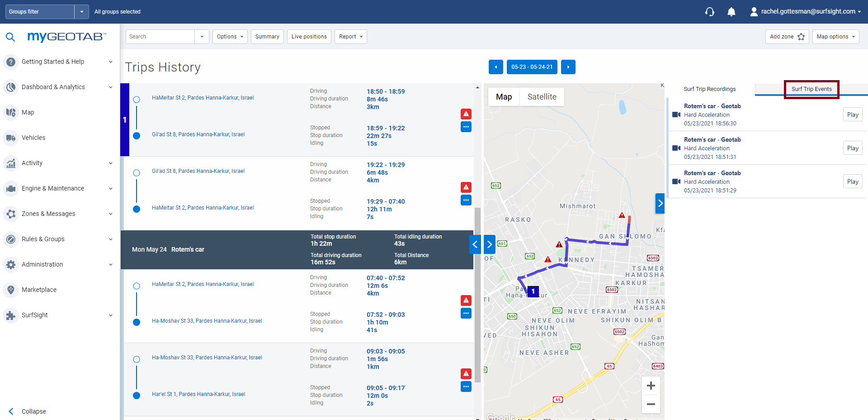Click the Search input field

[x=160, y=37]
